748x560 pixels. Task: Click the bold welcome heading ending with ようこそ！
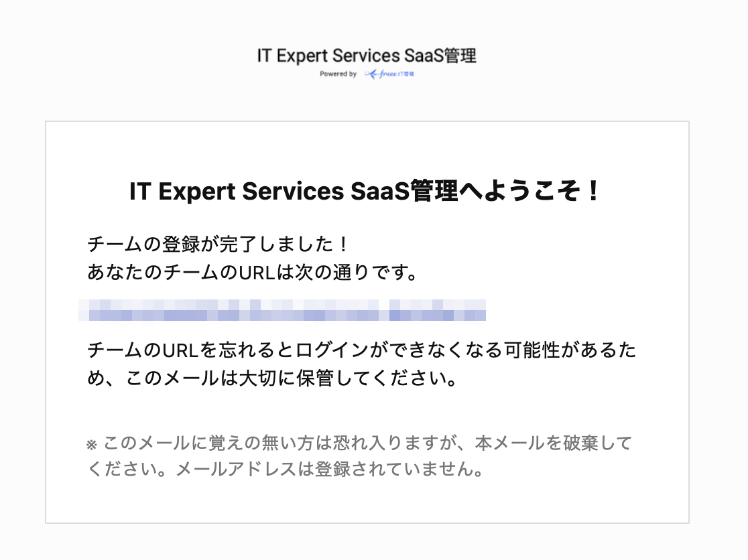click(x=365, y=191)
